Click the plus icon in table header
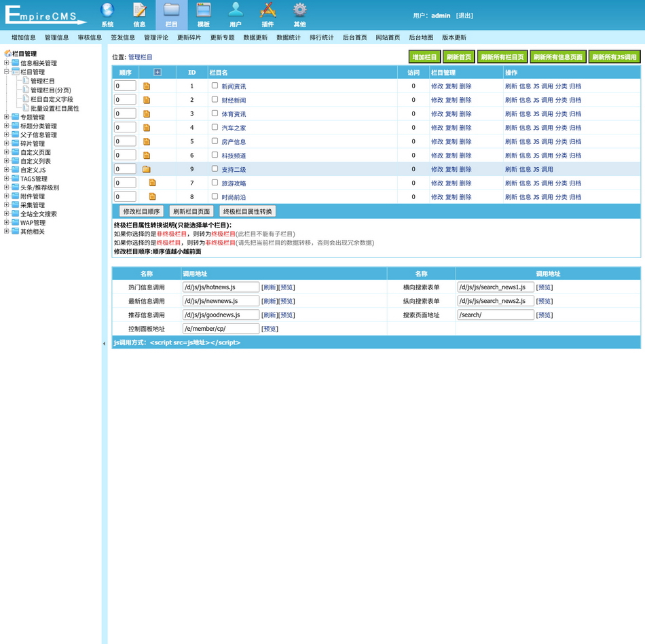Image resolution: width=645 pixels, height=644 pixels. coord(158,72)
